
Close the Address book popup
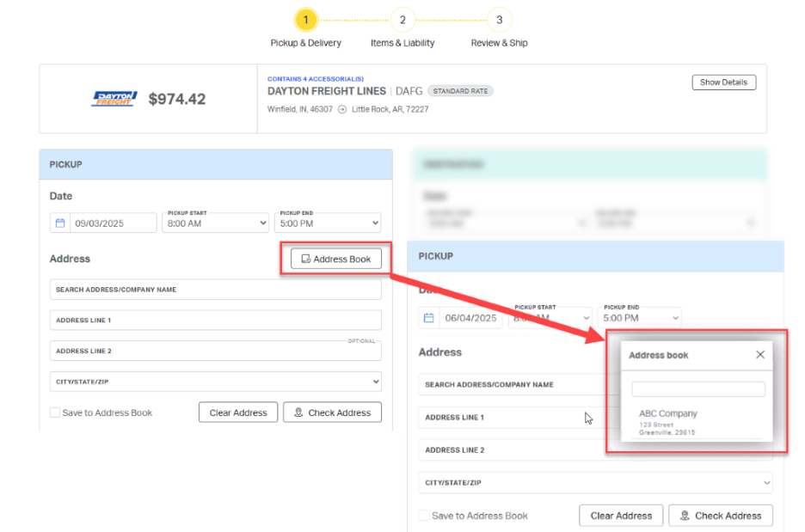pyautogui.click(x=760, y=354)
